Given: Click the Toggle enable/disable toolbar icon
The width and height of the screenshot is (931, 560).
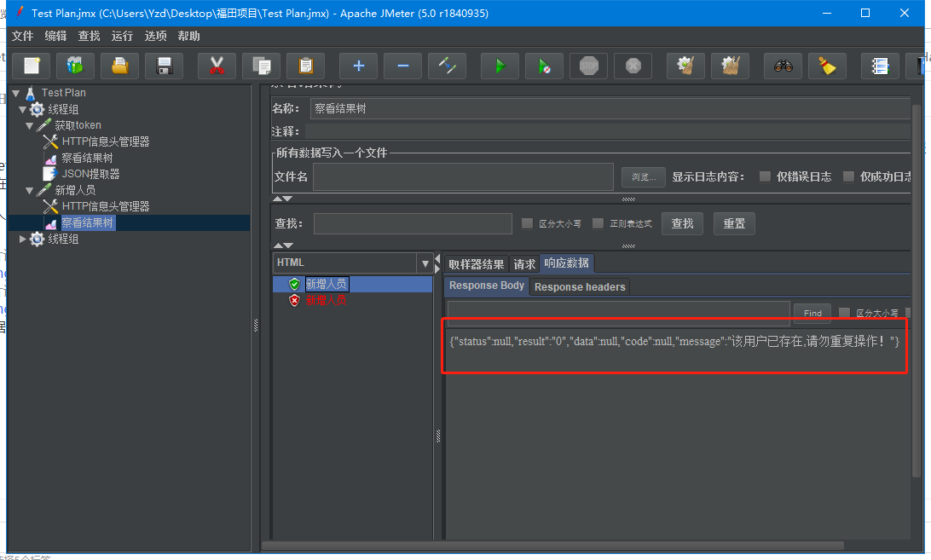Looking at the screenshot, I should pos(447,66).
